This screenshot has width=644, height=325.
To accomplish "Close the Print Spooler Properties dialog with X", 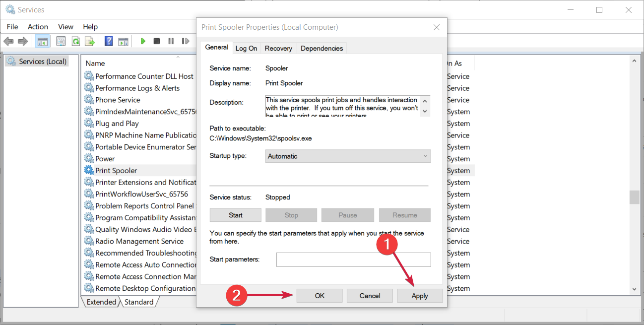I will click(x=437, y=27).
